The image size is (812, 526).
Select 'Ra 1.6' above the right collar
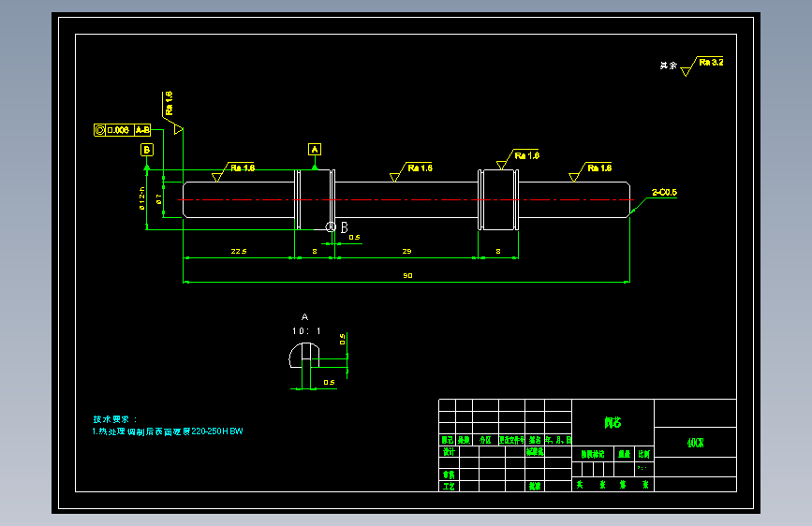coord(526,155)
